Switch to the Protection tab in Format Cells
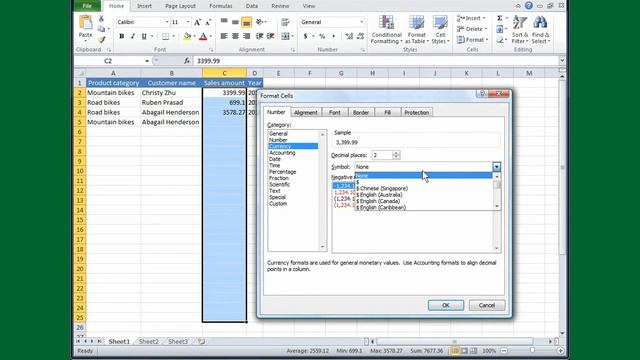The height and width of the screenshot is (360, 640). point(416,113)
